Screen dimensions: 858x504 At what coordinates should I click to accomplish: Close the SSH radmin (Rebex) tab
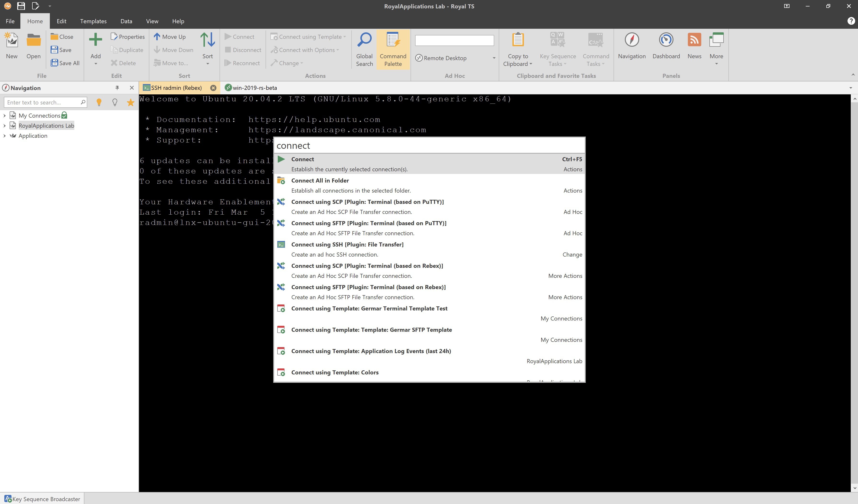pyautogui.click(x=213, y=88)
